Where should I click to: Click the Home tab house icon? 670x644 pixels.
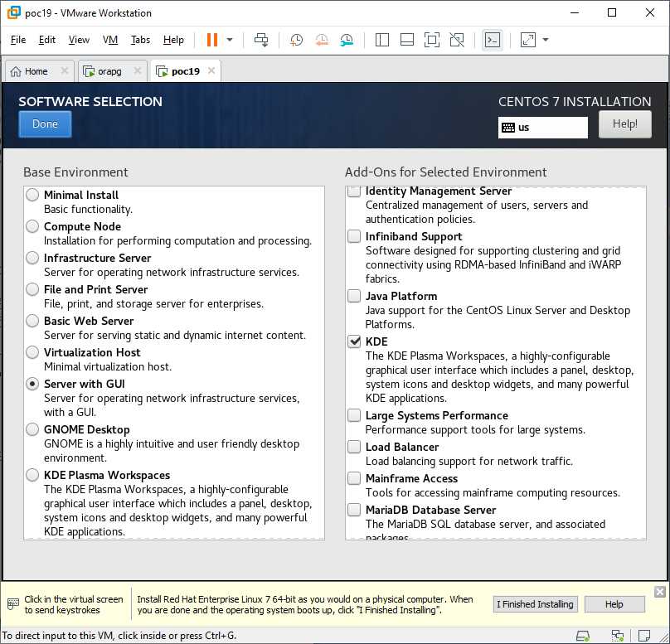(16, 72)
